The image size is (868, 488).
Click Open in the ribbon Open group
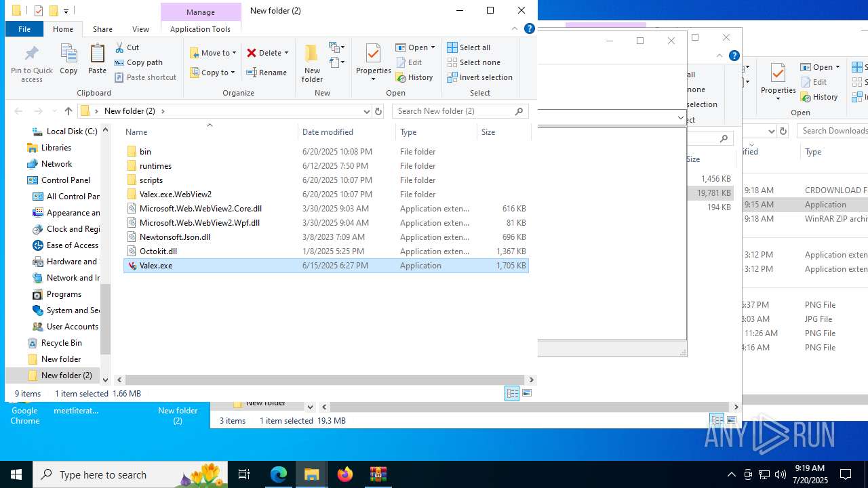pos(412,47)
